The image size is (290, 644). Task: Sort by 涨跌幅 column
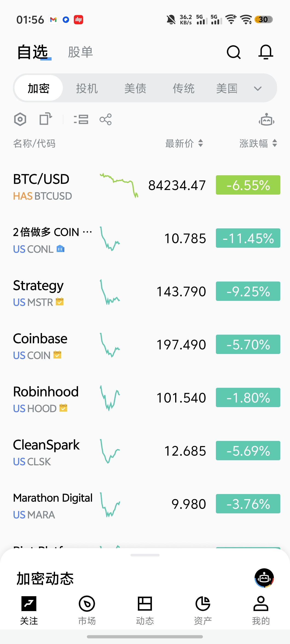tap(258, 144)
